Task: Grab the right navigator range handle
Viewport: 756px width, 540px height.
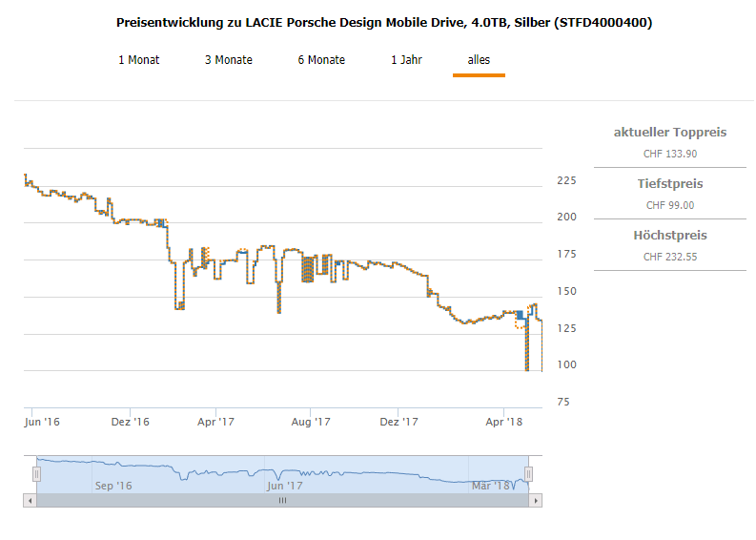Action: click(528, 474)
